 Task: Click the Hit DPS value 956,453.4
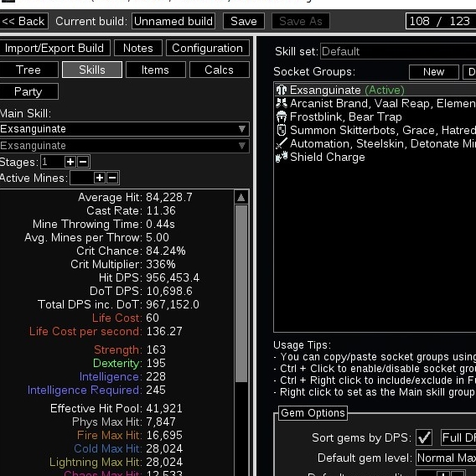pos(173,277)
